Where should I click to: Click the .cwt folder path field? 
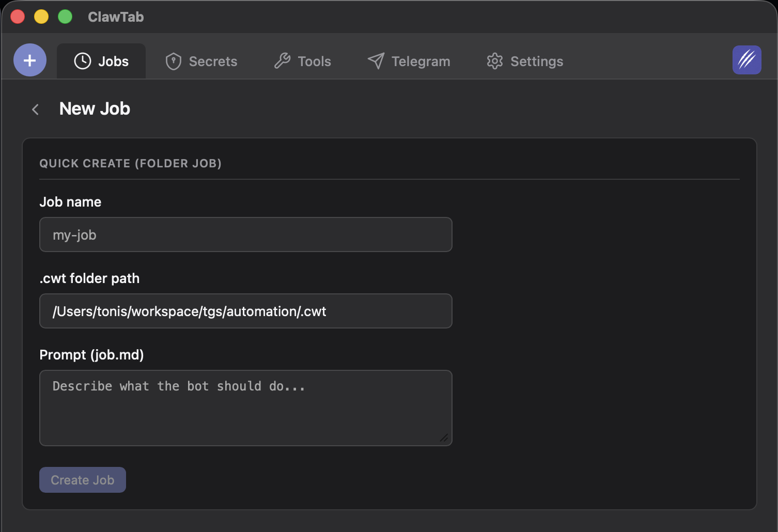pos(245,311)
